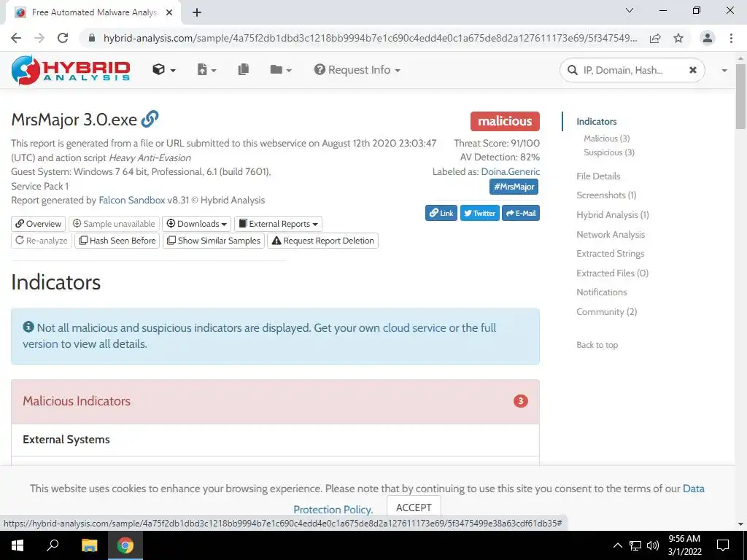Viewport: 747px width, 560px height.
Task: Open the Chrome profile icon
Action: (x=708, y=38)
